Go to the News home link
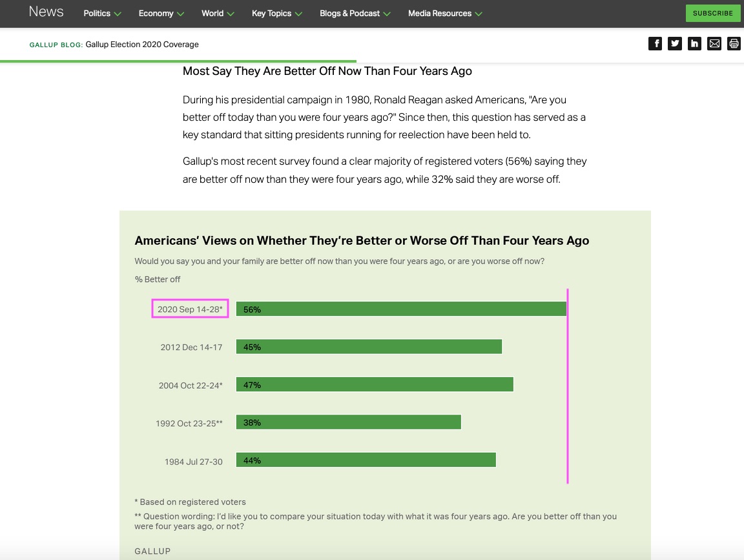744x560 pixels. point(46,12)
